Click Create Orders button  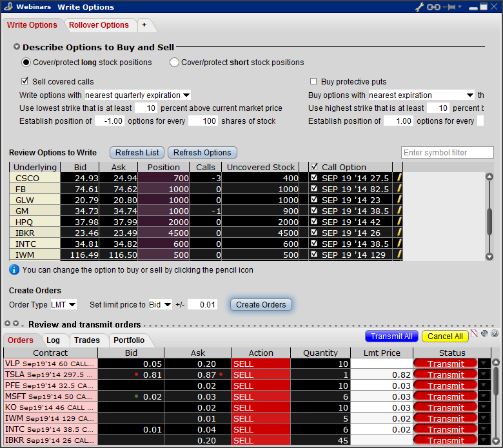click(x=261, y=305)
